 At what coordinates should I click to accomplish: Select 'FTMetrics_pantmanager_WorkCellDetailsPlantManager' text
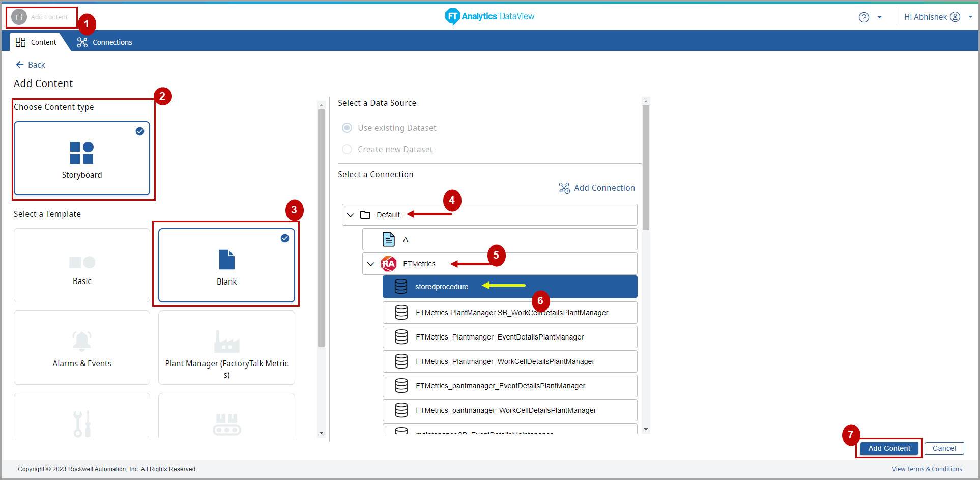pyautogui.click(x=506, y=410)
